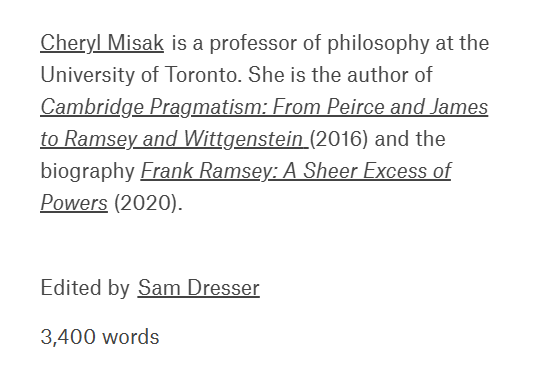Click the 'Edited by' label

85,287
